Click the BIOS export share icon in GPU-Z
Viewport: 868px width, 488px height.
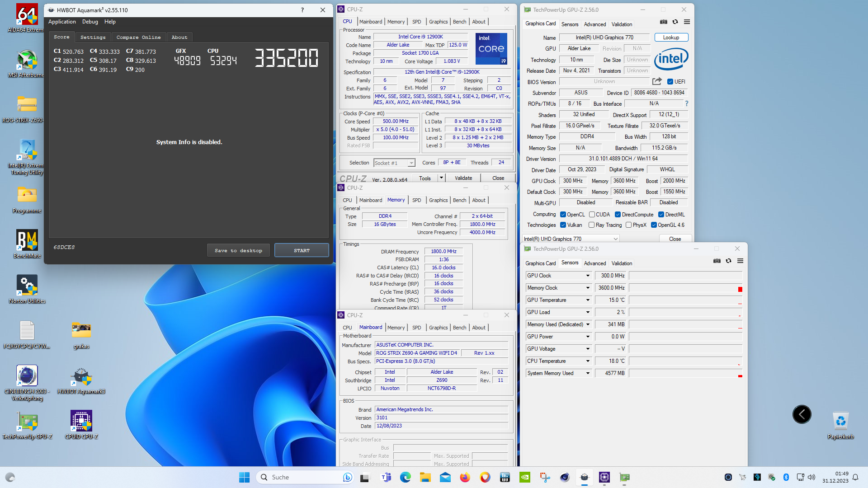click(x=657, y=81)
